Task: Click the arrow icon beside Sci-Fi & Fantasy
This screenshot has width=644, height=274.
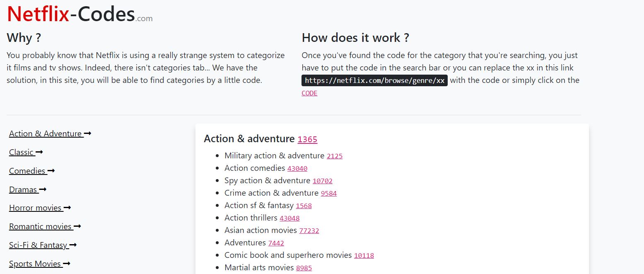Action: pos(73,245)
